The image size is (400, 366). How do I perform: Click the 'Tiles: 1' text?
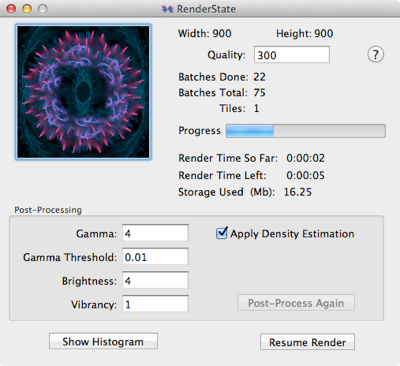point(239,108)
